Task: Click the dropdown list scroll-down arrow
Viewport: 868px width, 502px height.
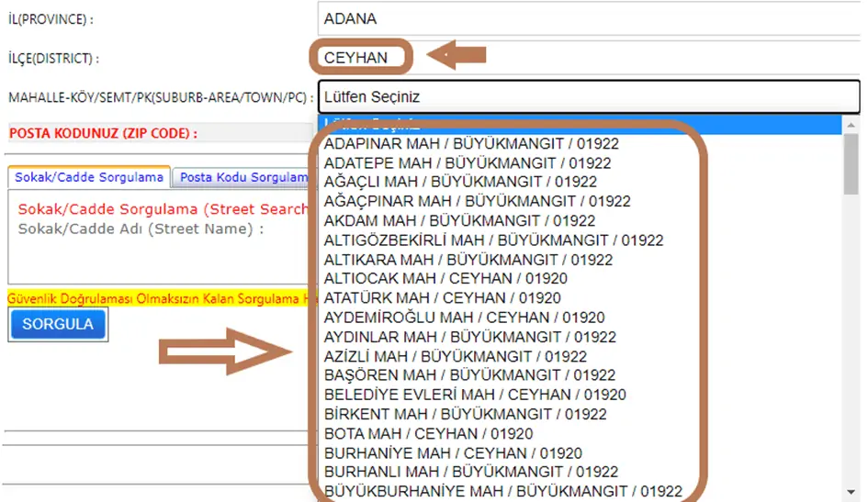Action: (851, 493)
